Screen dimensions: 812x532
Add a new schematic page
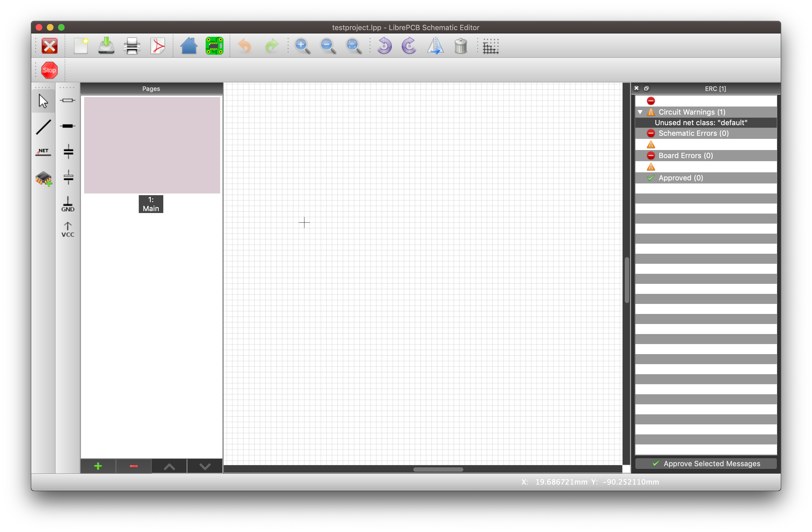tap(98, 466)
